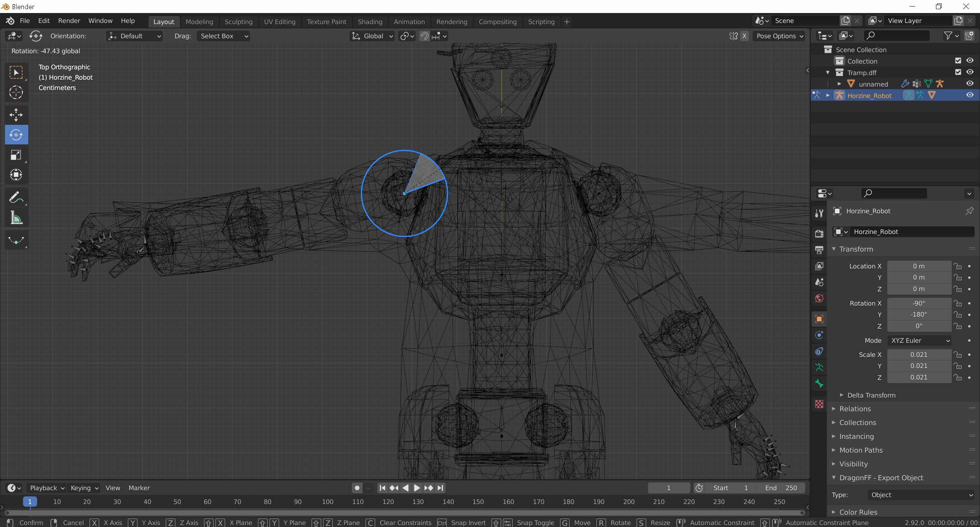
Task: Open the XYZ Euler mode dropdown
Action: pos(920,340)
